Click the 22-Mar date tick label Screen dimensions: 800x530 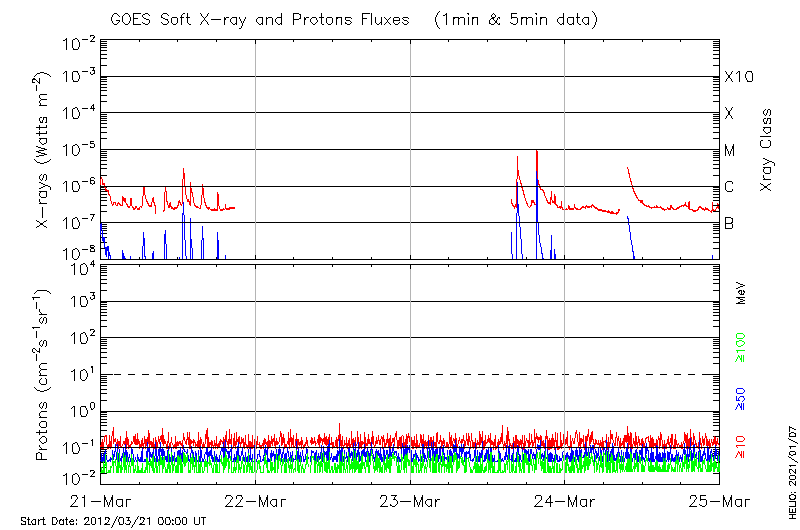pos(256,501)
